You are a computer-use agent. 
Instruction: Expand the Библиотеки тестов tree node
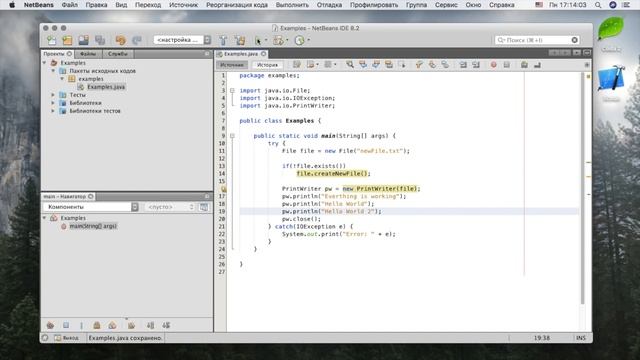(53, 111)
